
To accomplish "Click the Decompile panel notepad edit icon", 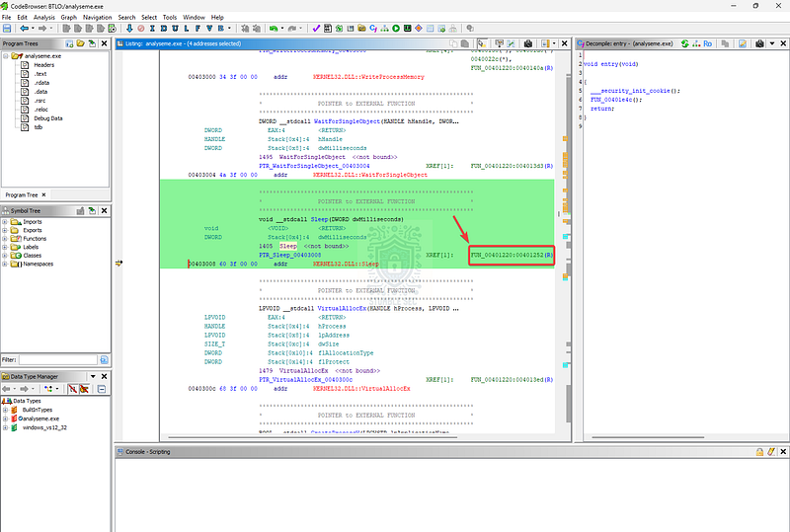I will coord(743,43).
